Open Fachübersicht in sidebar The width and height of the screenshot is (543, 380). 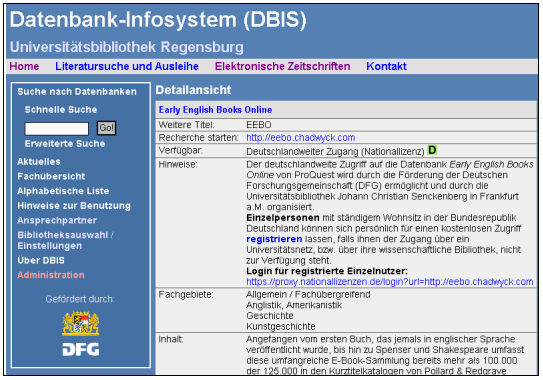tap(51, 176)
